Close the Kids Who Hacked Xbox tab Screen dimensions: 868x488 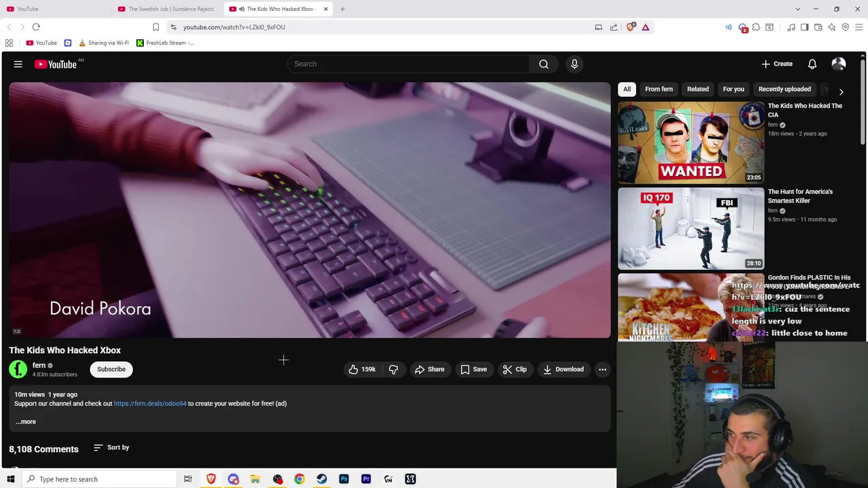[x=326, y=9]
